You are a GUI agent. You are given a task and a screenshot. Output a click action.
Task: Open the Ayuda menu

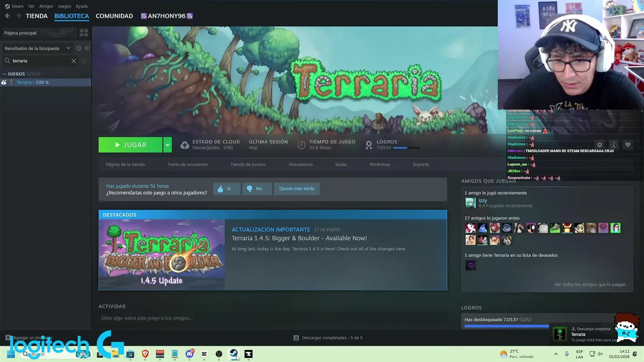point(82,6)
